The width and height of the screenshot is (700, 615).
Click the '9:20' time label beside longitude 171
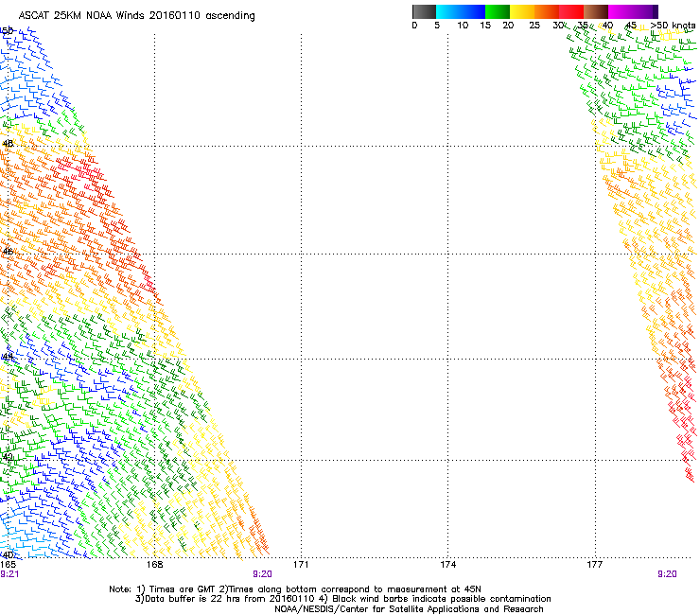[262, 574]
